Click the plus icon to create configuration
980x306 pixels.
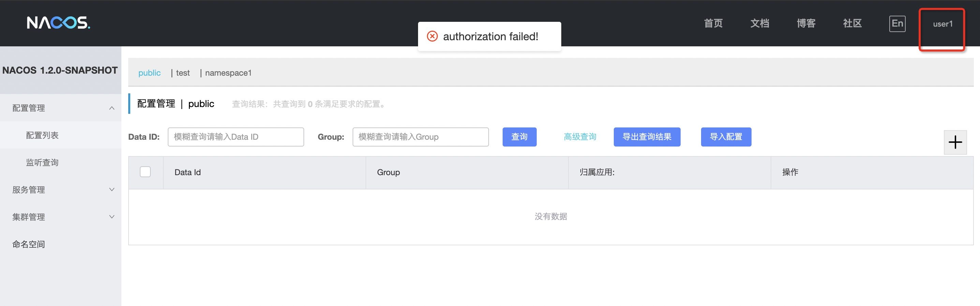[955, 142]
